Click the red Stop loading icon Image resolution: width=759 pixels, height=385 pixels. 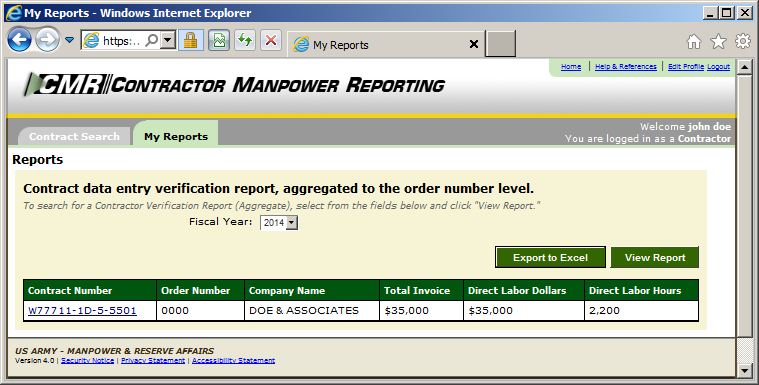pos(271,41)
